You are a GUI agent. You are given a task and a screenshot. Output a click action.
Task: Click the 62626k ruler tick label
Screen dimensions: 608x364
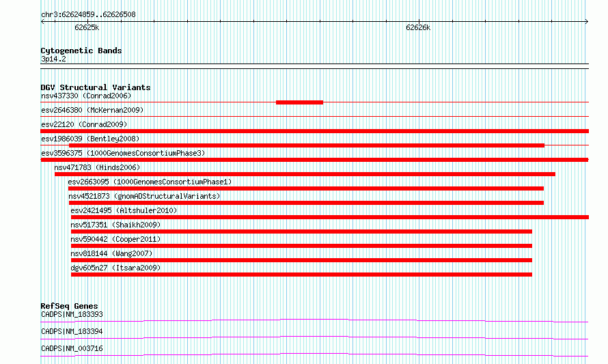coord(418,27)
